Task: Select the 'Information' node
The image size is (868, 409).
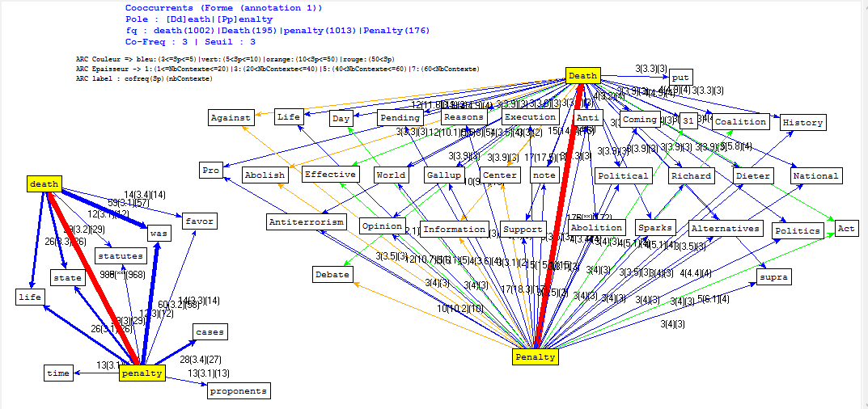Action: 454,229
